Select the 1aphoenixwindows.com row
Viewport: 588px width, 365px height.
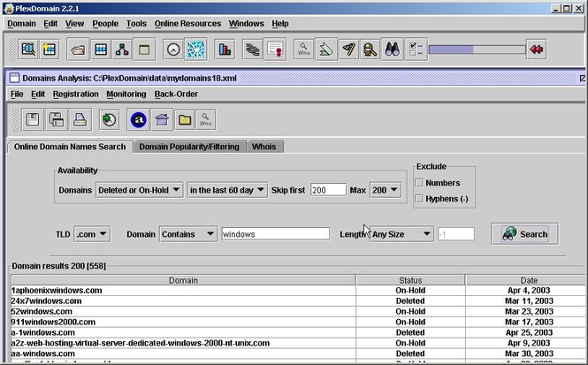pyautogui.click(x=298, y=291)
